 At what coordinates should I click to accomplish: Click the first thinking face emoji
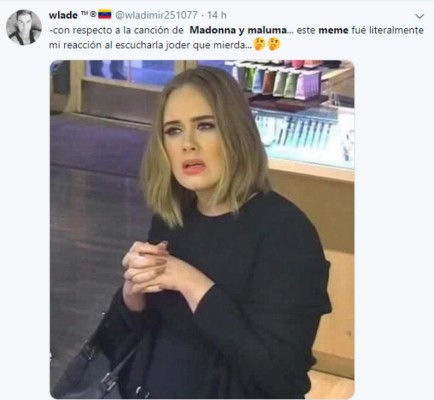[x=259, y=44]
